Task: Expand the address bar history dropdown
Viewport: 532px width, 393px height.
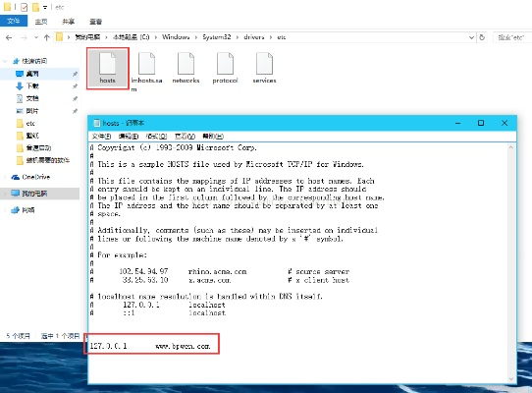Action: (x=471, y=37)
